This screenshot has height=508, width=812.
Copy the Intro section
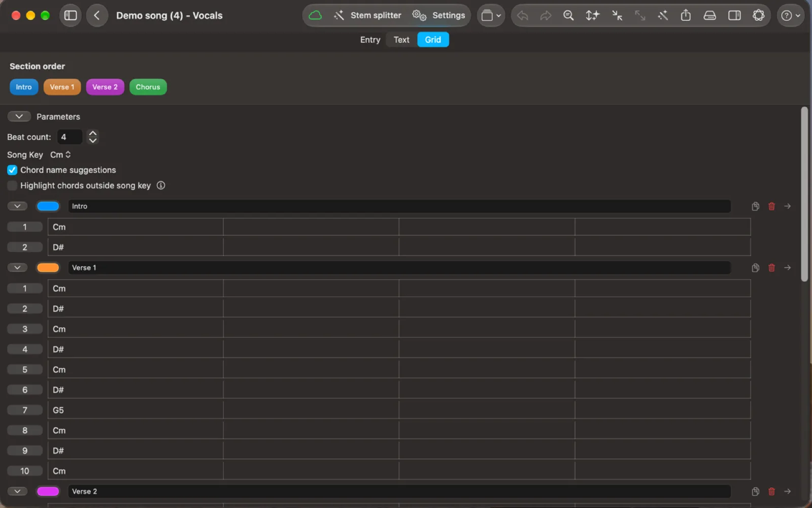click(x=756, y=206)
